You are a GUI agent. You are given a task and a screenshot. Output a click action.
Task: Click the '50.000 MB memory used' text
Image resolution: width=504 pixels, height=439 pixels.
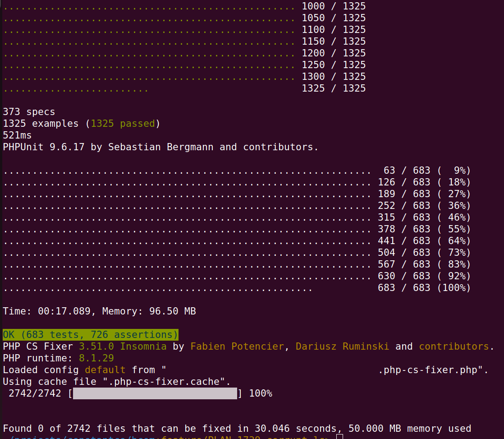[410, 429]
